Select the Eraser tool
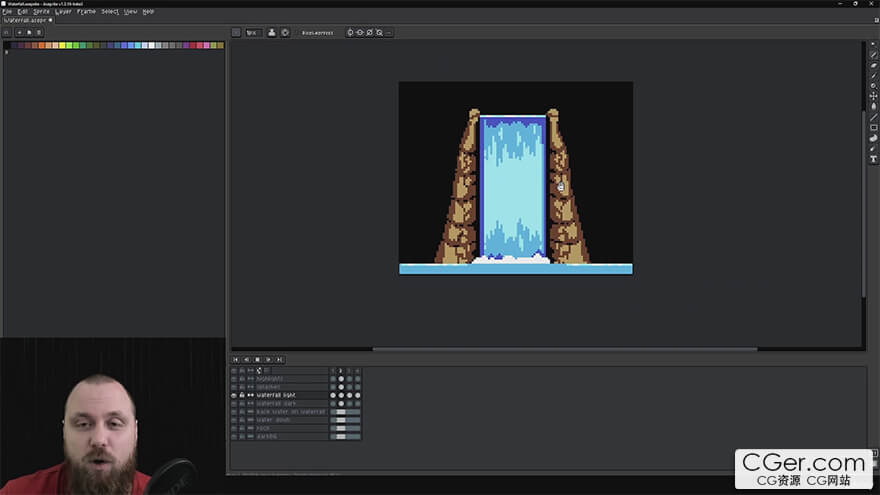This screenshot has height=495, width=880. pos(873,66)
